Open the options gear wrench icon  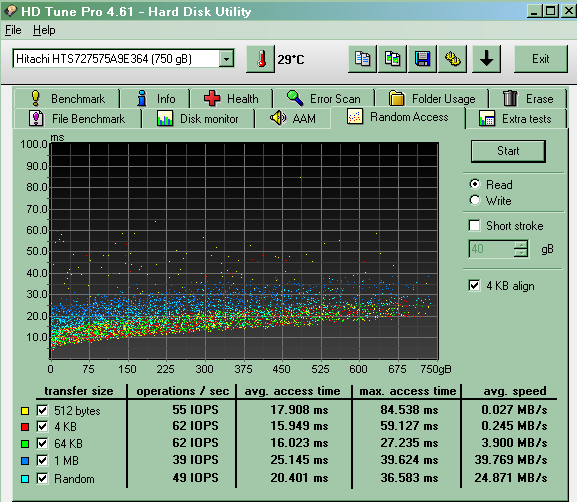click(x=453, y=59)
